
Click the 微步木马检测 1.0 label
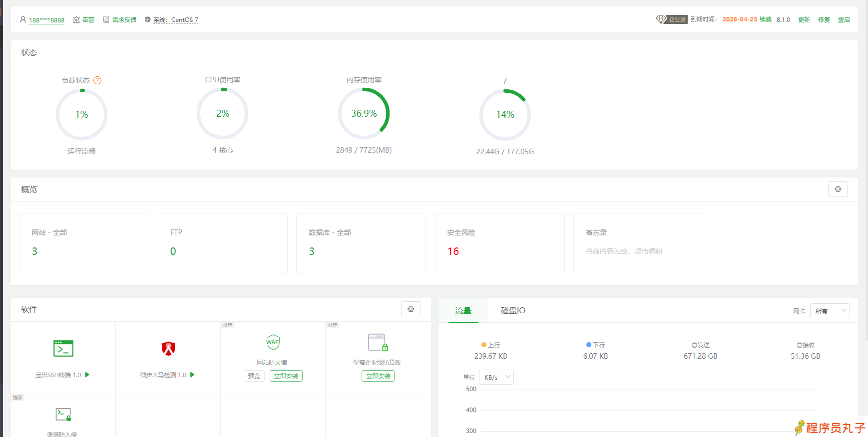(163, 375)
